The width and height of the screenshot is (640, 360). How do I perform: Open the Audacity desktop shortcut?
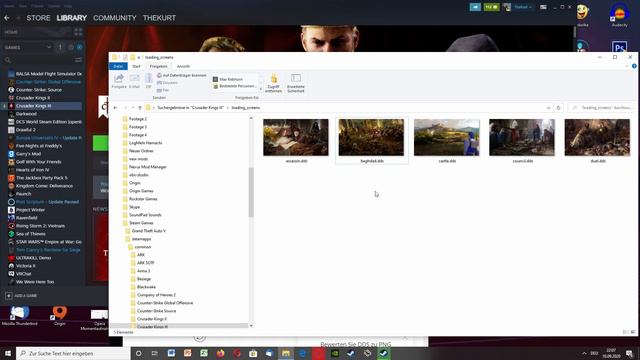coord(620,16)
